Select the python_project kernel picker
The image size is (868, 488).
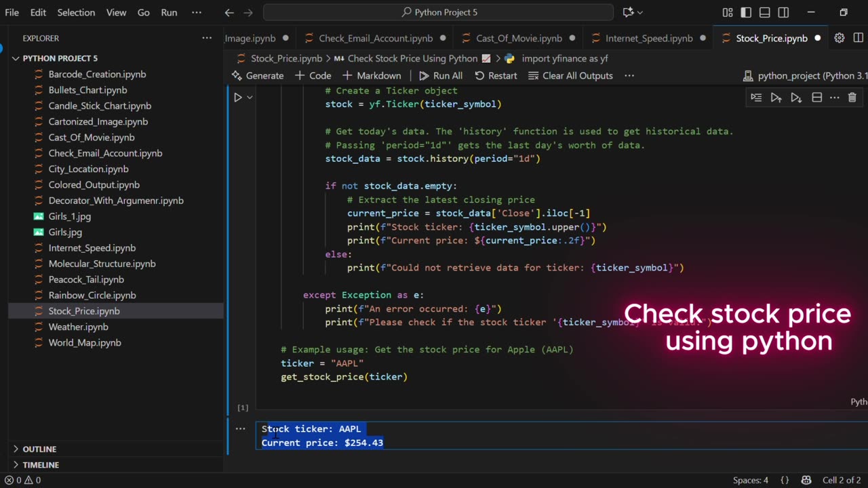[x=805, y=75]
